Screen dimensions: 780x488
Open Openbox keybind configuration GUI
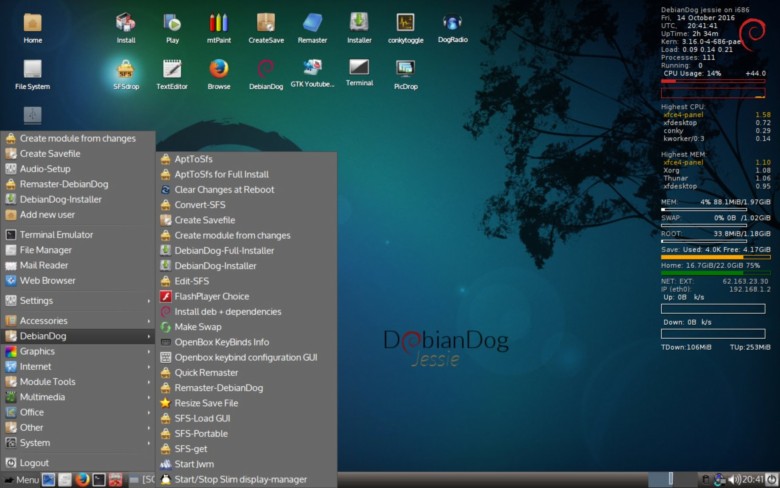pyautogui.click(x=247, y=357)
